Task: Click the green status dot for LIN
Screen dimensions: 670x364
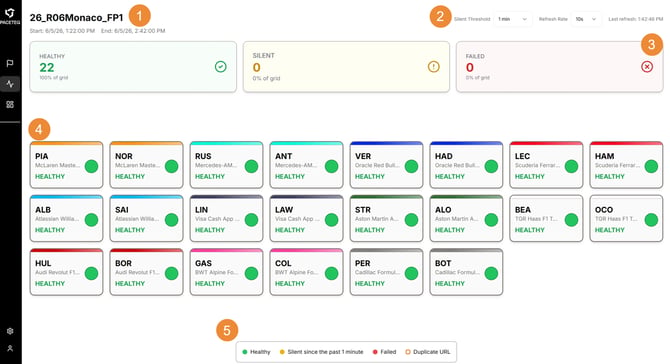Action: click(x=251, y=220)
